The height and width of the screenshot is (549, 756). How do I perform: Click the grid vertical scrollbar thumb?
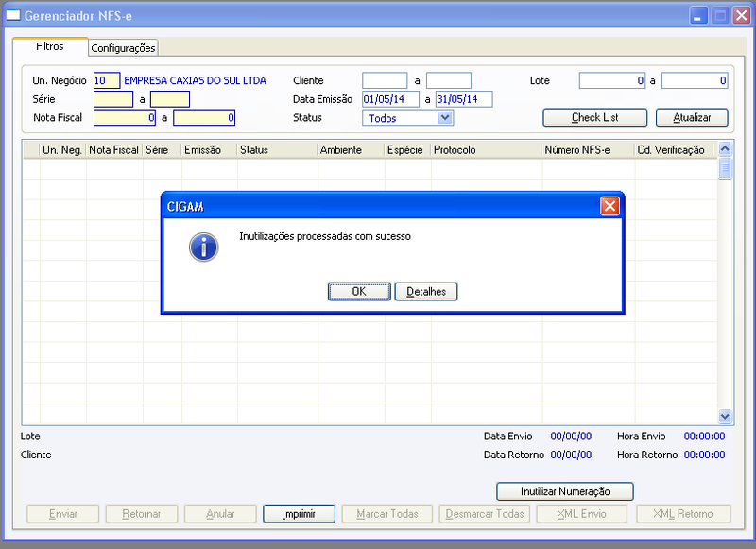(725, 168)
